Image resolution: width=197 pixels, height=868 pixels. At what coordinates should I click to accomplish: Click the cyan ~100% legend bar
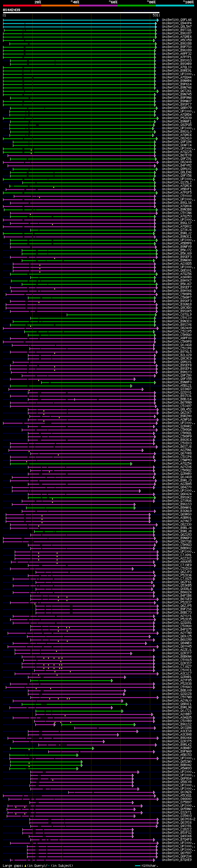point(175,6)
